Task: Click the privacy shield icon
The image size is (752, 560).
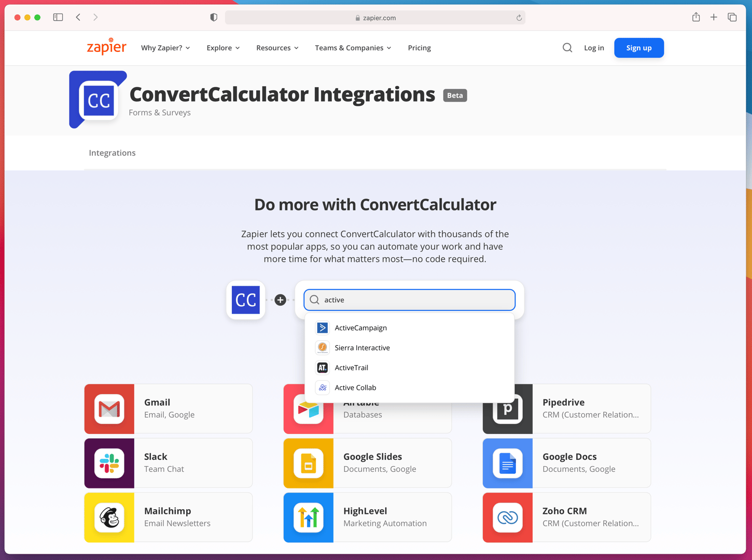Action: pyautogui.click(x=214, y=17)
